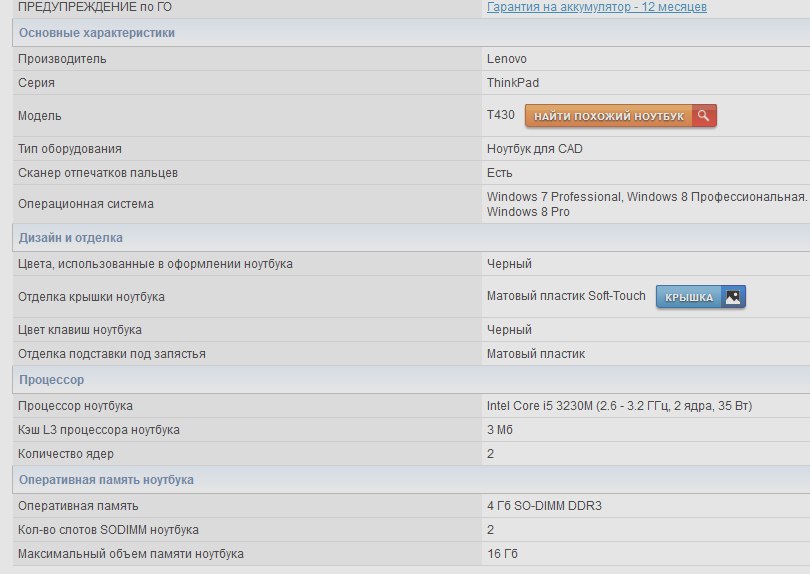Click the 'Есть' fingerprint scanner value
The height and width of the screenshot is (574, 810).
click(499, 173)
